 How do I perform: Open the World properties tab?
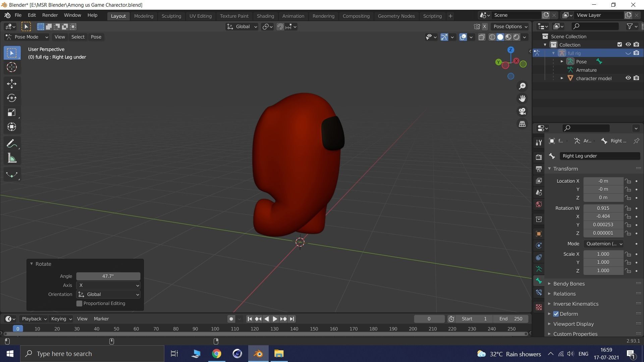539,204
